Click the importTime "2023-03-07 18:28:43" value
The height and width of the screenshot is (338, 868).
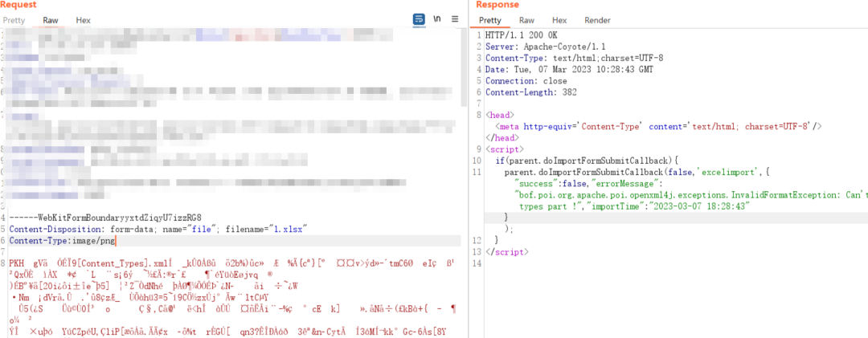702,206
